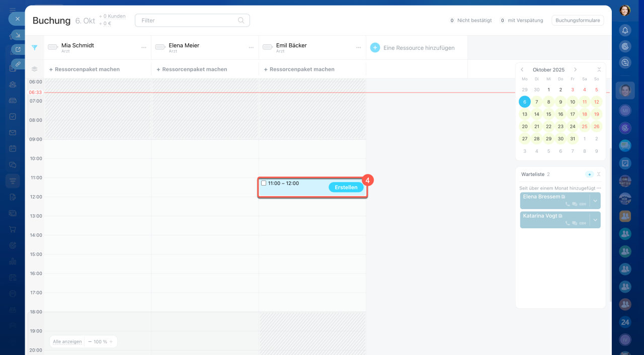
Task: Add a client to the Warteliste with plus
Action: pyautogui.click(x=590, y=174)
